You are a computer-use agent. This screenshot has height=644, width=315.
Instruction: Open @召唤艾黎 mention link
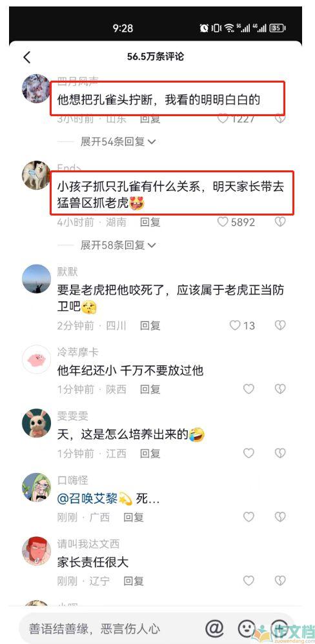[x=94, y=499]
